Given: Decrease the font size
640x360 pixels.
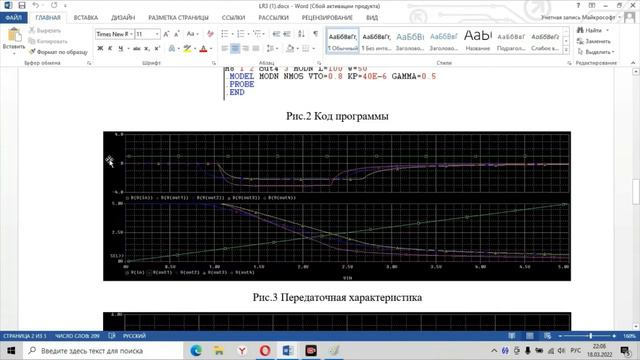Looking at the screenshot, I should (177, 34).
